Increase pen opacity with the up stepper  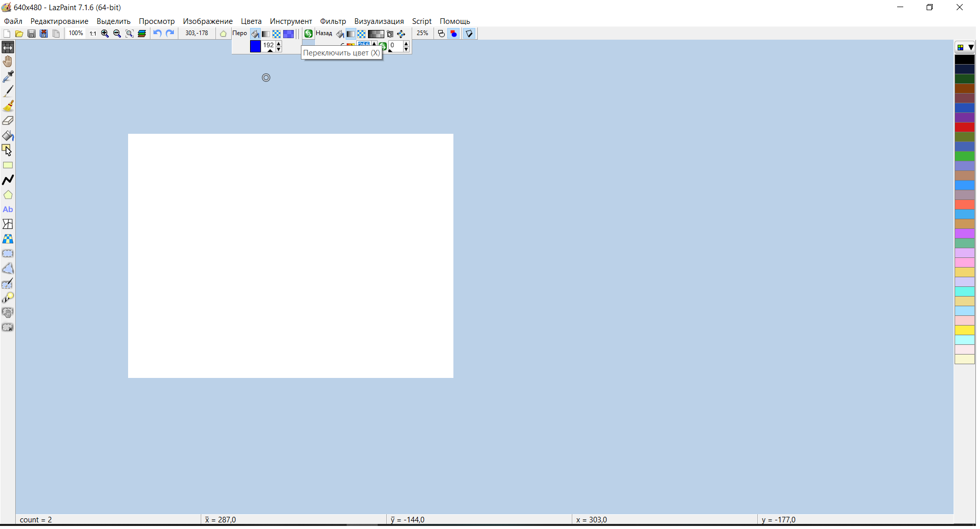coord(279,43)
